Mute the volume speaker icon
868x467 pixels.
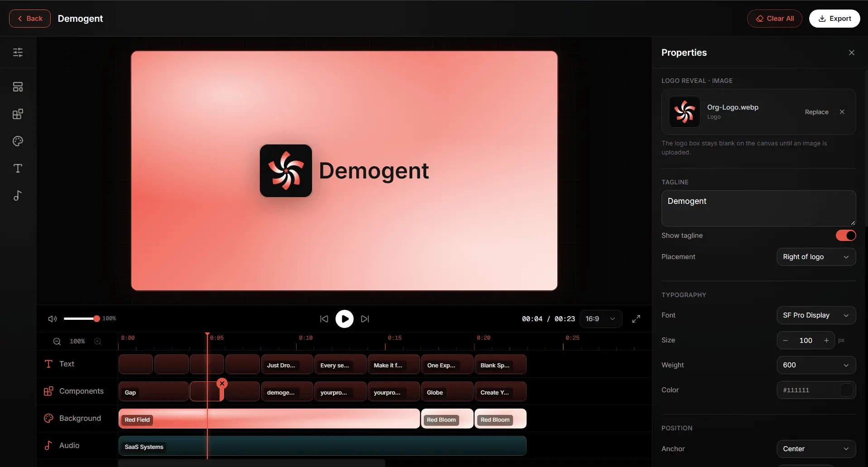click(x=53, y=319)
